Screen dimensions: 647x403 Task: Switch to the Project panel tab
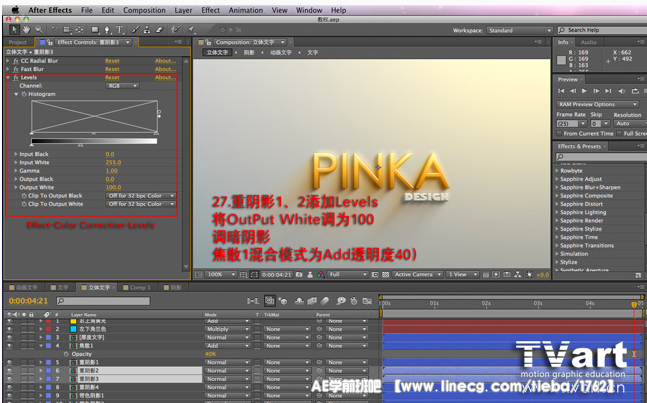(17, 42)
